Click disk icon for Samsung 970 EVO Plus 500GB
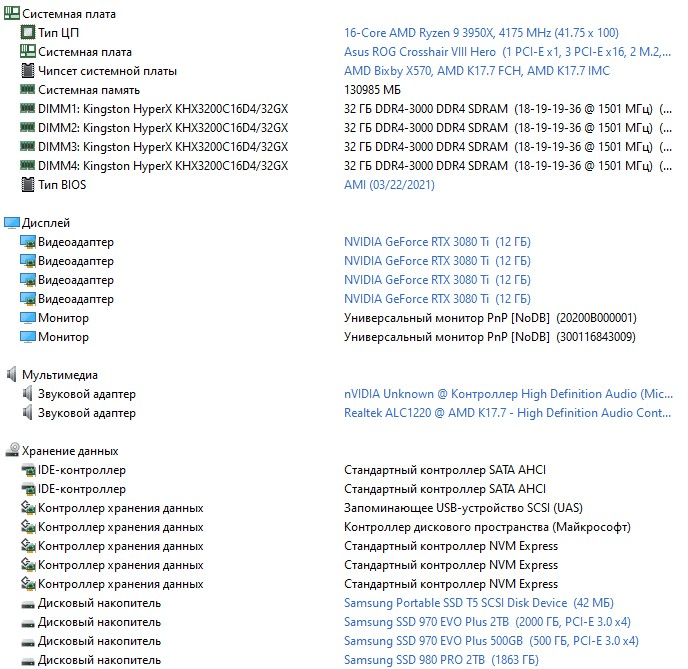The height and width of the screenshot is (669, 688). (x=28, y=643)
